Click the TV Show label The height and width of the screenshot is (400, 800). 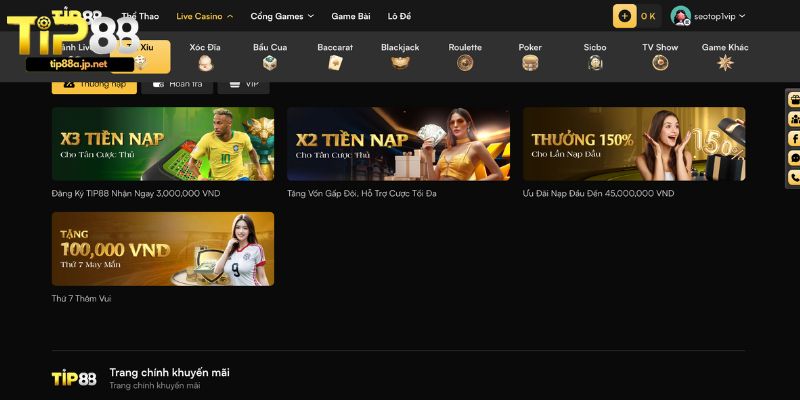(x=660, y=47)
